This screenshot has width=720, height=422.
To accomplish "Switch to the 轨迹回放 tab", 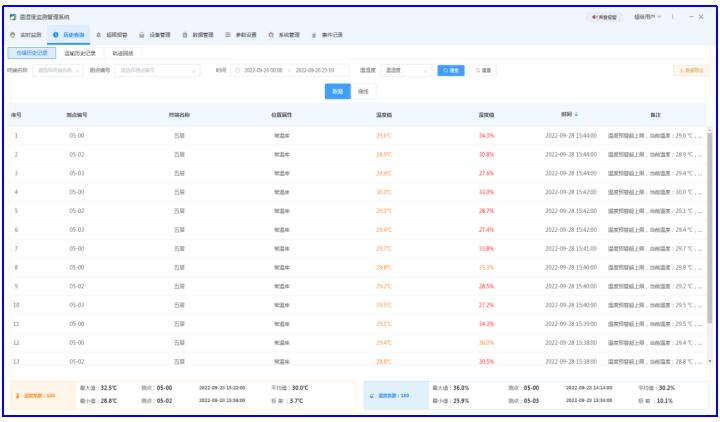I will (124, 53).
